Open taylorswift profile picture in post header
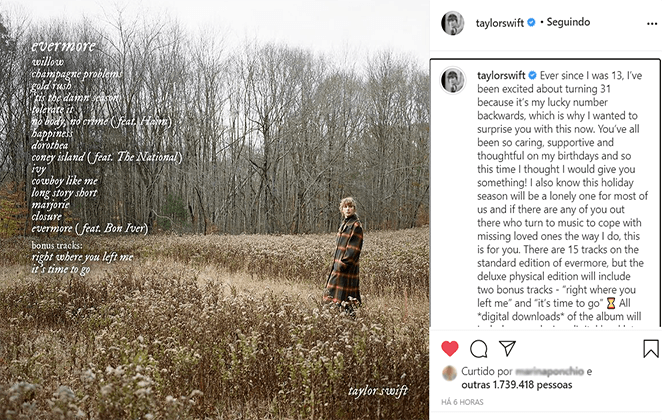The image size is (662, 420). coord(453,22)
